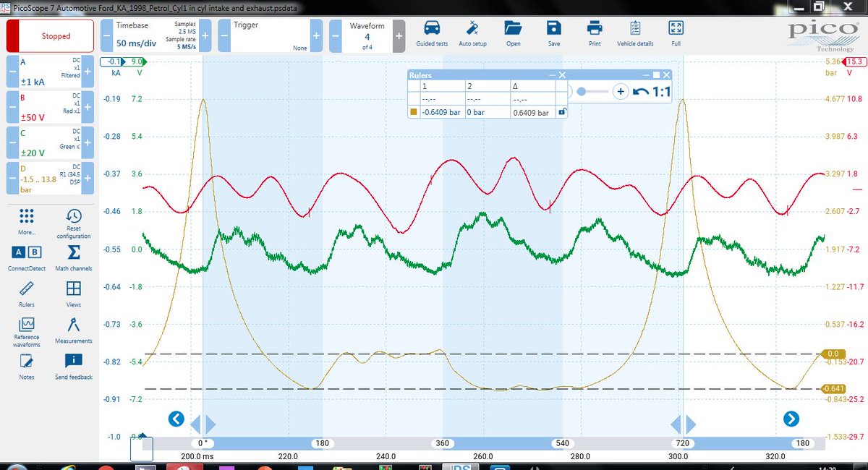This screenshot has width=868, height=470.
Task: Go to previous view with left arrow circle
Action: pyautogui.click(x=176, y=419)
